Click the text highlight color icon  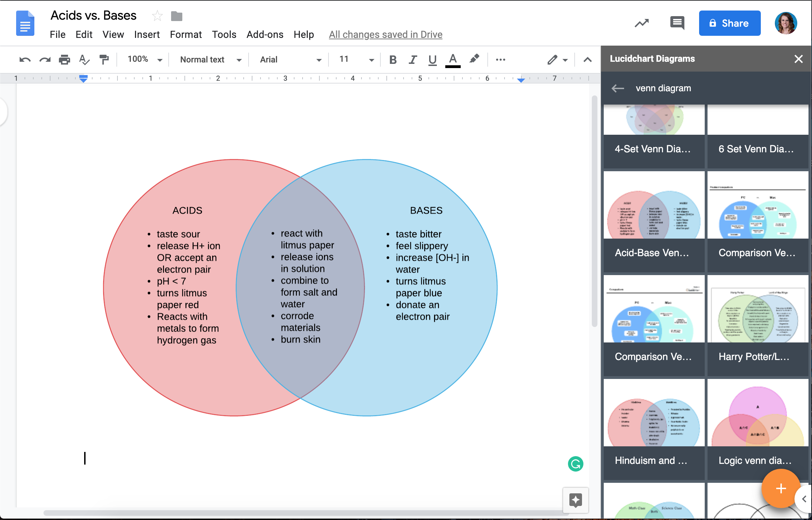click(x=473, y=59)
